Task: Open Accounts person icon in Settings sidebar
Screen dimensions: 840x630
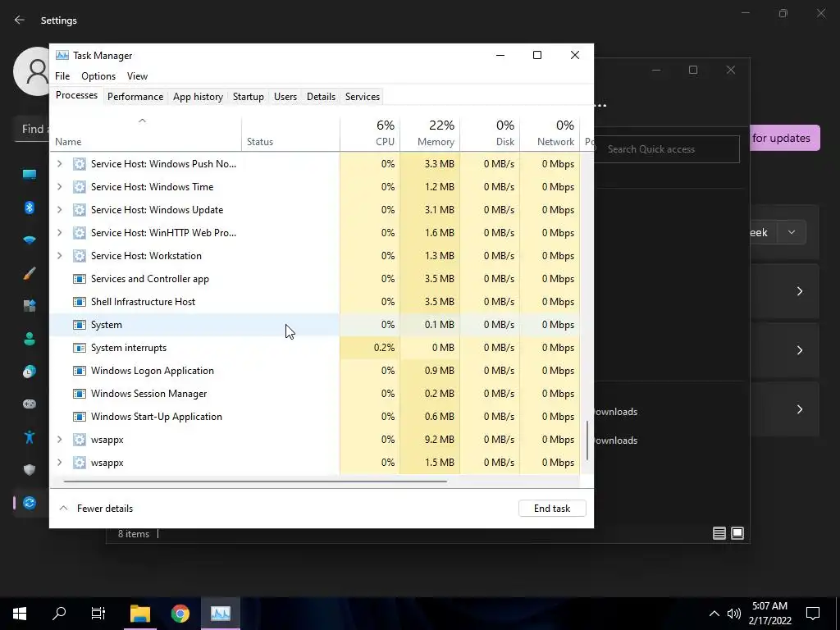Action: (x=30, y=339)
